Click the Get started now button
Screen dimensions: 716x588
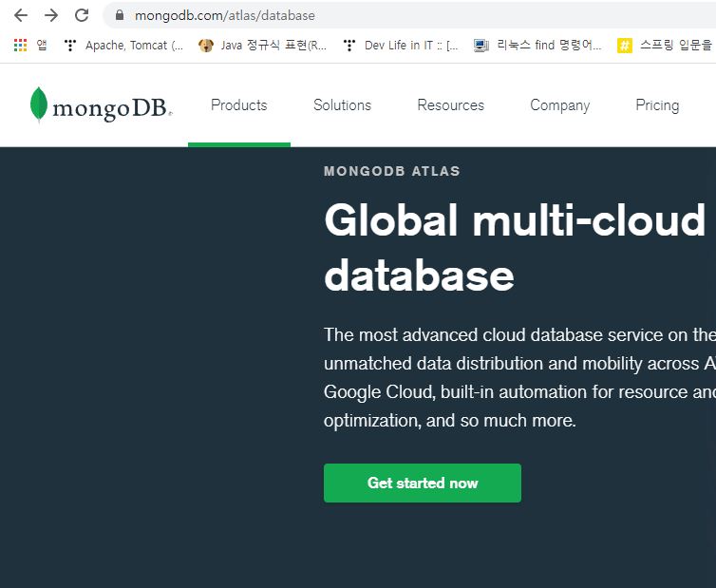(x=423, y=483)
